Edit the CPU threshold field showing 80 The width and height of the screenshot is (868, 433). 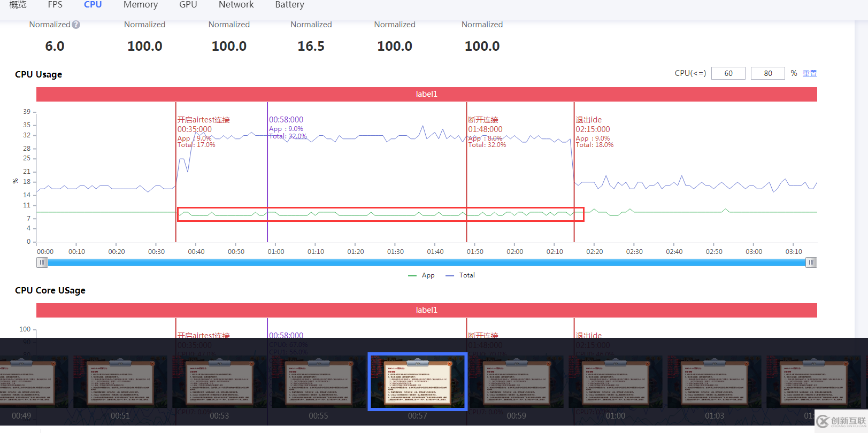coord(768,73)
